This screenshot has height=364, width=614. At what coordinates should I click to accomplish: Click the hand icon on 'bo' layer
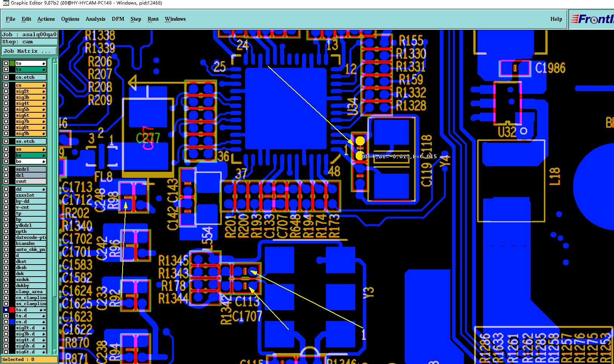click(44, 161)
